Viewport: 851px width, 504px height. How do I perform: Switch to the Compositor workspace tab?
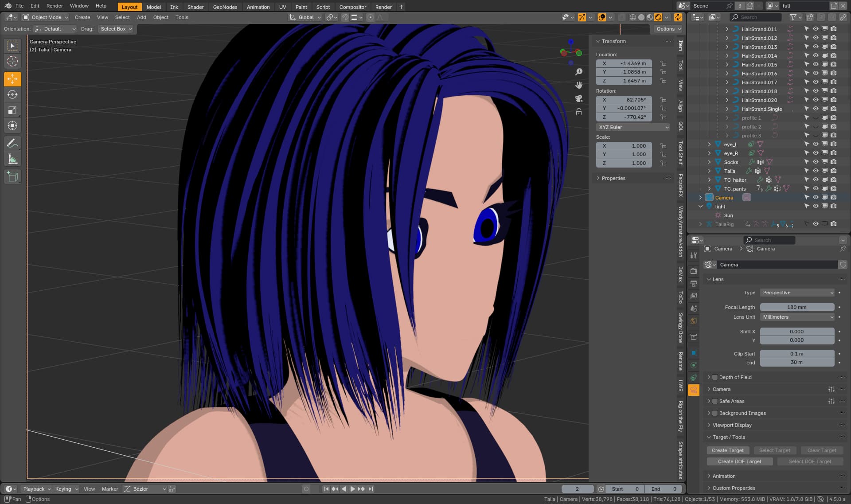[353, 7]
